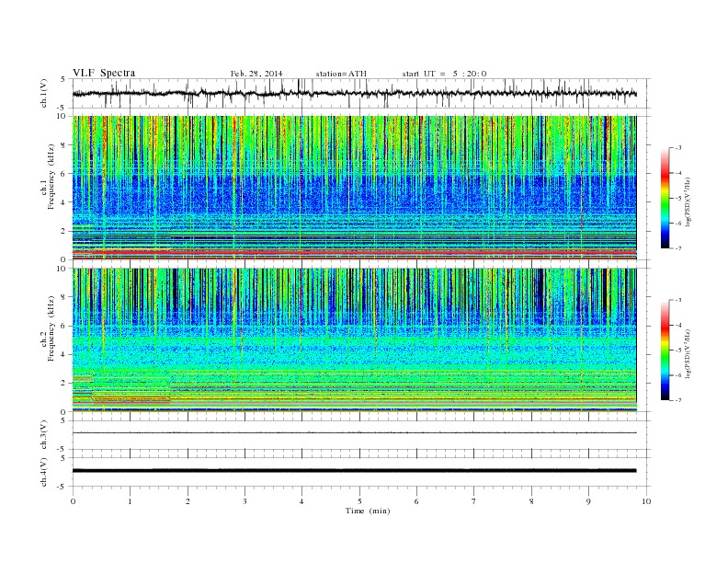Screen dimensions: 728x563
Task: Click the 'ch.4(V)' axis label
Action: coord(44,472)
